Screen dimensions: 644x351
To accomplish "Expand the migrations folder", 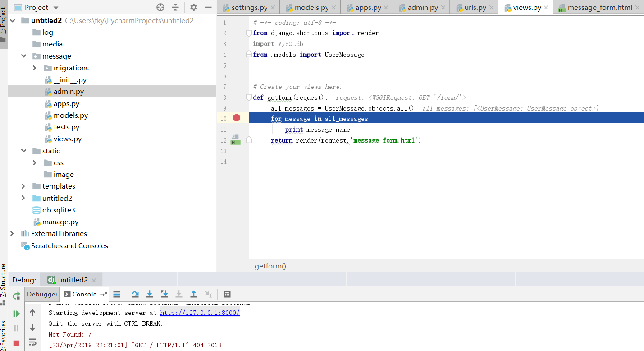I will pyautogui.click(x=35, y=68).
